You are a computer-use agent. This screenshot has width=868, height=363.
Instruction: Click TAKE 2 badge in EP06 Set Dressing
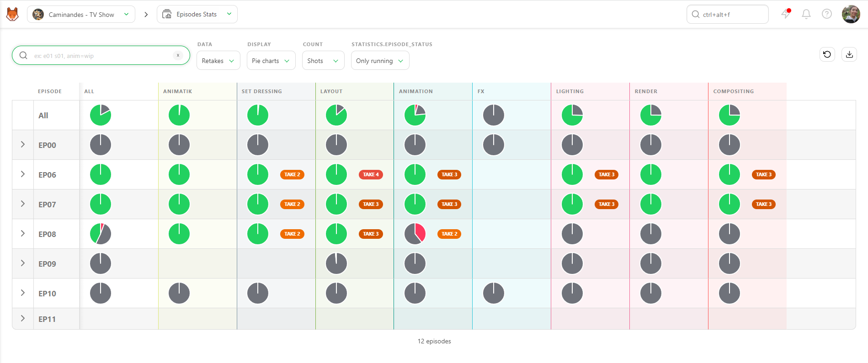tap(293, 174)
